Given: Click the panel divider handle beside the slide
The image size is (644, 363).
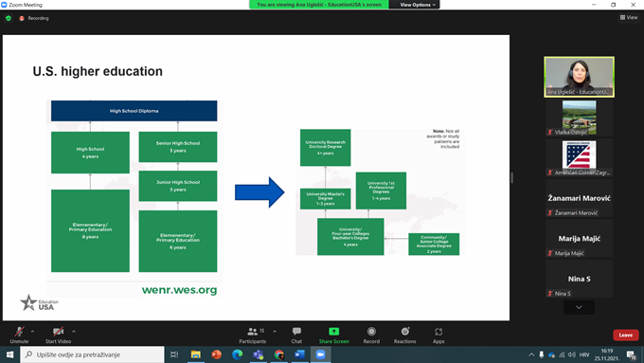Looking at the screenshot, I should coord(511,177).
